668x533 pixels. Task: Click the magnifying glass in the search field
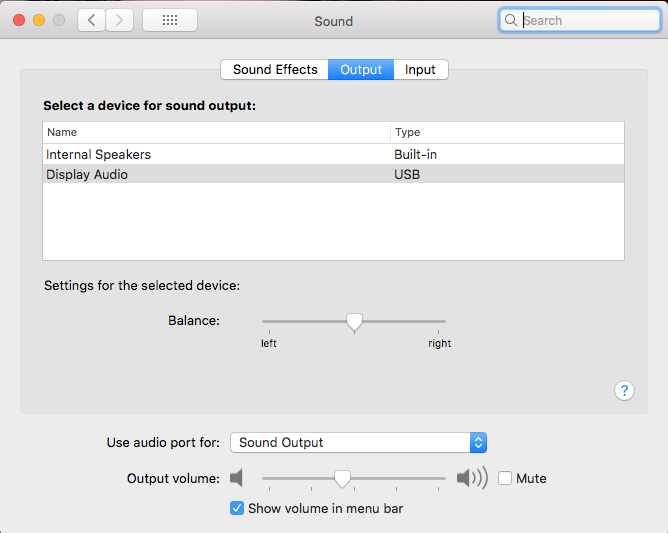click(510, 20)
